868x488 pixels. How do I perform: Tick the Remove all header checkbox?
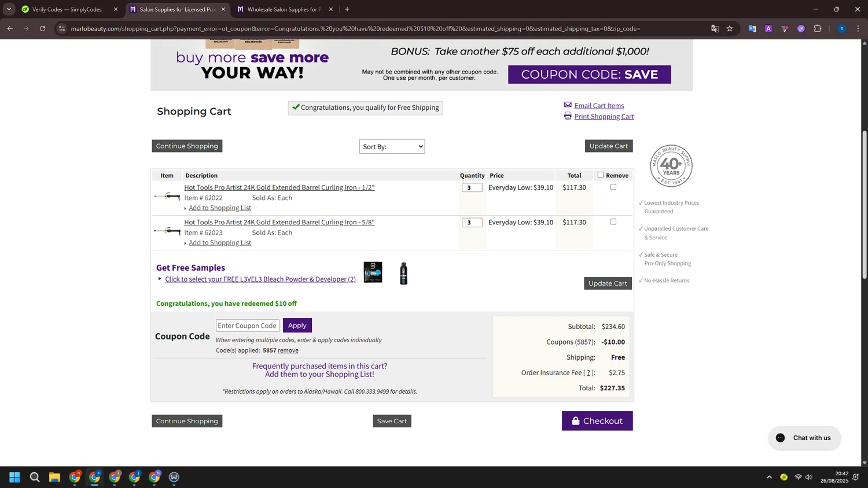coord(601,175)
